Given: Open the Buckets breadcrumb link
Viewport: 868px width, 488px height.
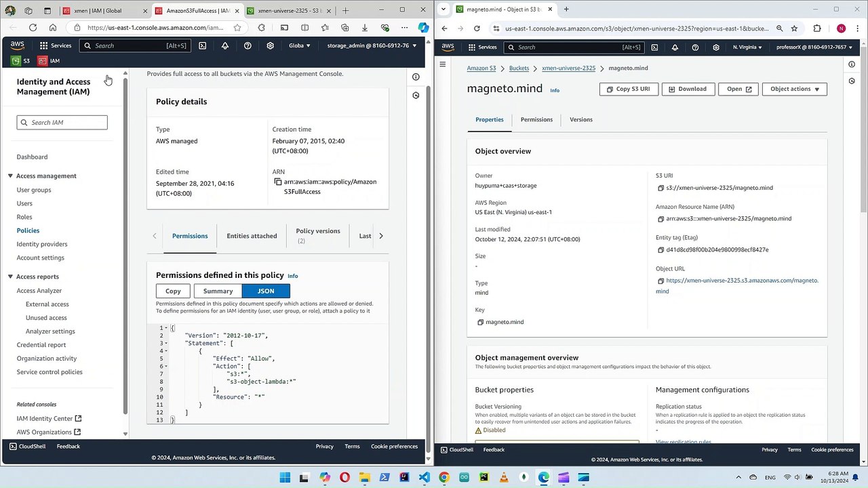Looking at the screenshot, I should pyautogui.click(x=519, y=68).
